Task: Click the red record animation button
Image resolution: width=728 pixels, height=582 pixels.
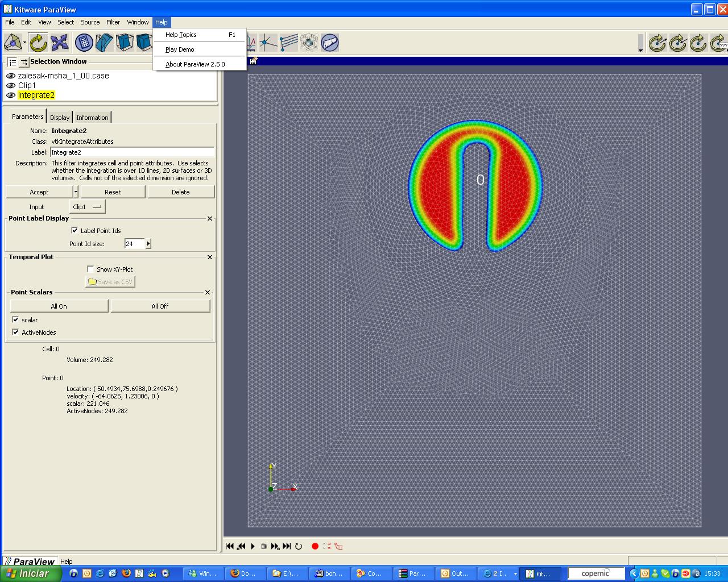Action: [x=315, y=546]
